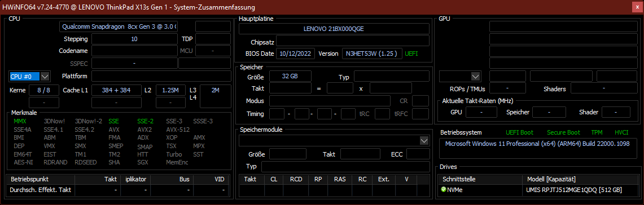Click the HVCI status indicator

pyautogui.click(x=621, y=132)
